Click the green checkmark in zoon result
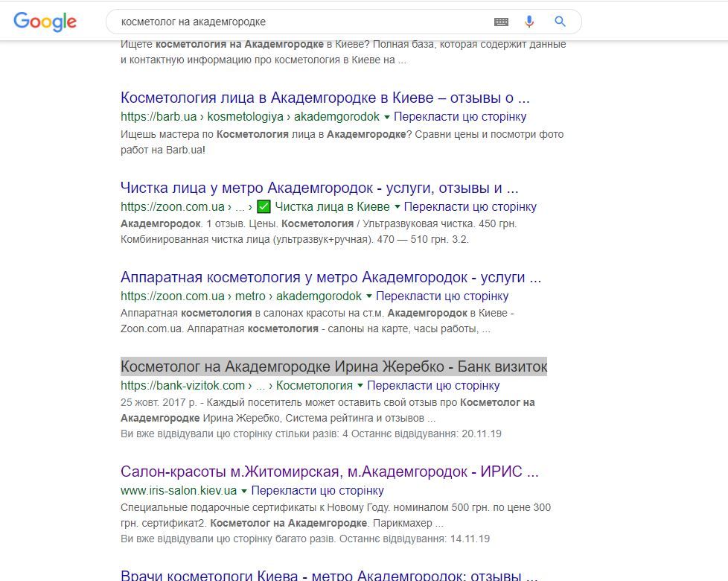 (264, 207)
